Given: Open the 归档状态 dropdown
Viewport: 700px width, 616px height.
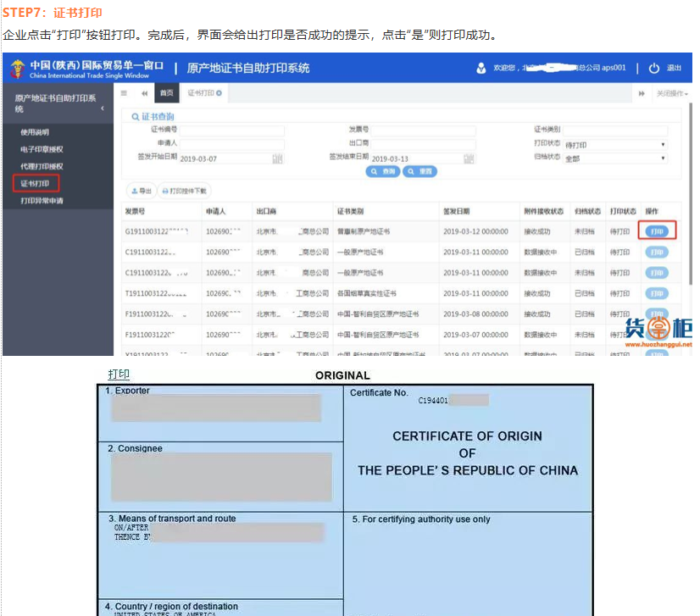Looking at the screenshot, I should [615, 158].
